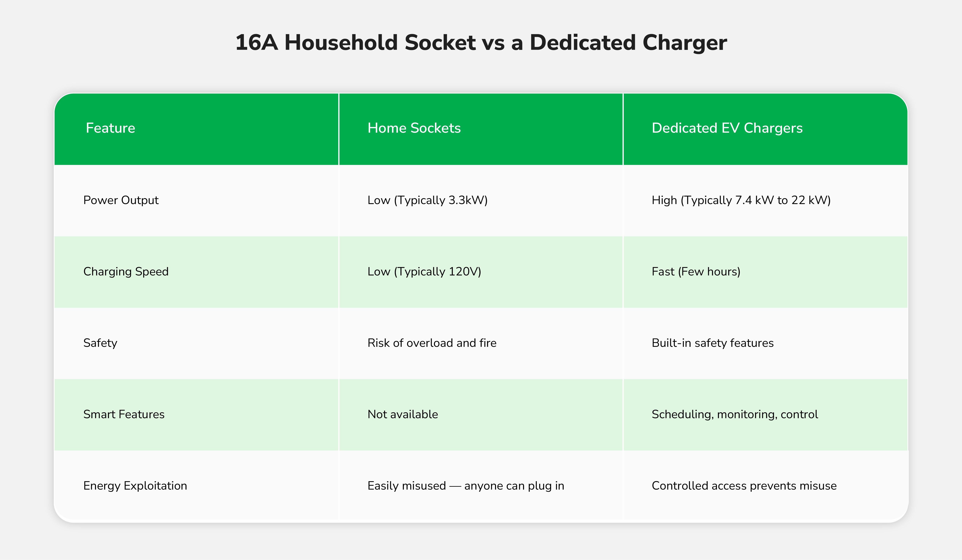Screen dimensions: 962x560
Task: Click the 'Safety' row label
Action: 100,343
